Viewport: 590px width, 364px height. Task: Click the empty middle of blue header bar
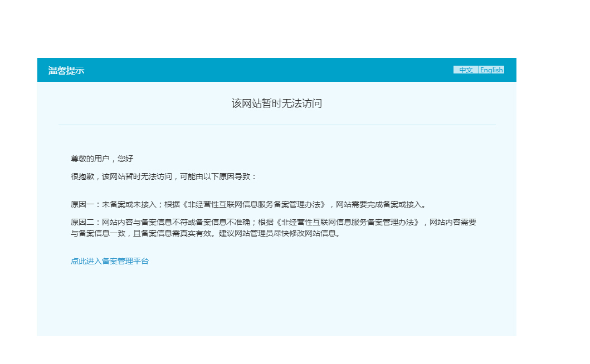[x=267, y=70]
